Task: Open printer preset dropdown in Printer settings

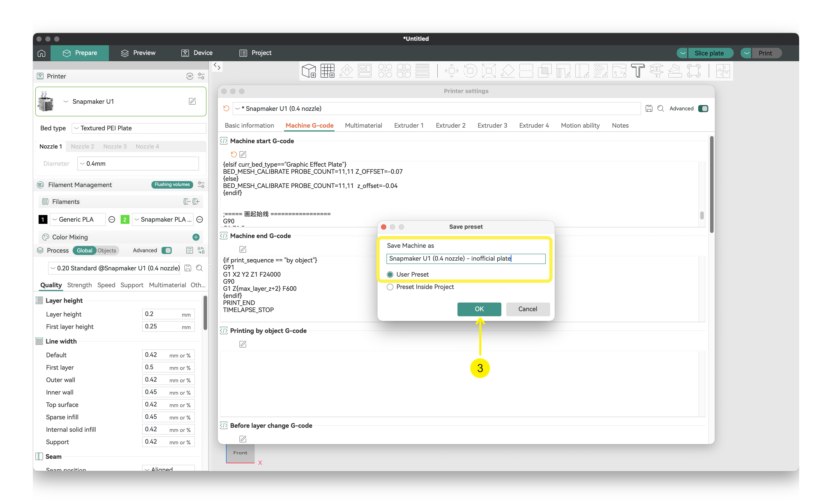Action: [436, 108]
